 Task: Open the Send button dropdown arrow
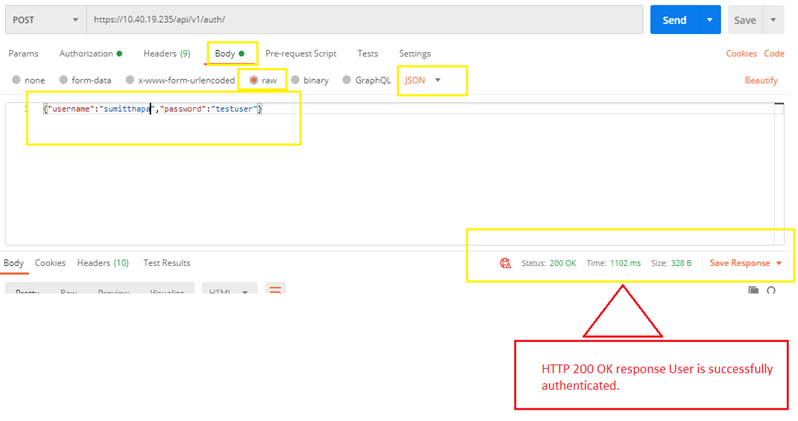coord(709,20)
